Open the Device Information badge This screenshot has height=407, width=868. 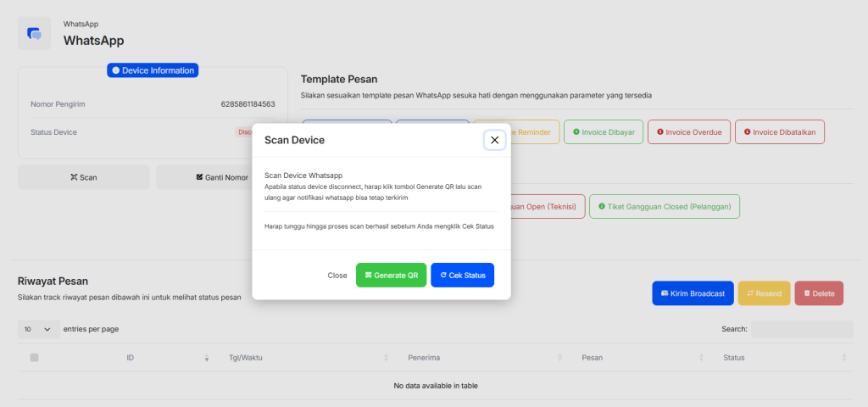click(x=153, y=70)
